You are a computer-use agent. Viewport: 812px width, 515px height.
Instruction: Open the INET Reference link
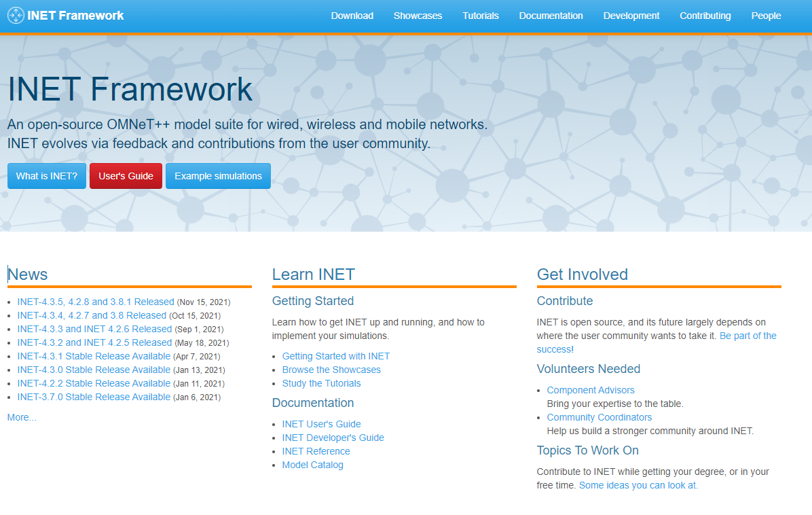tap(316, 451)
